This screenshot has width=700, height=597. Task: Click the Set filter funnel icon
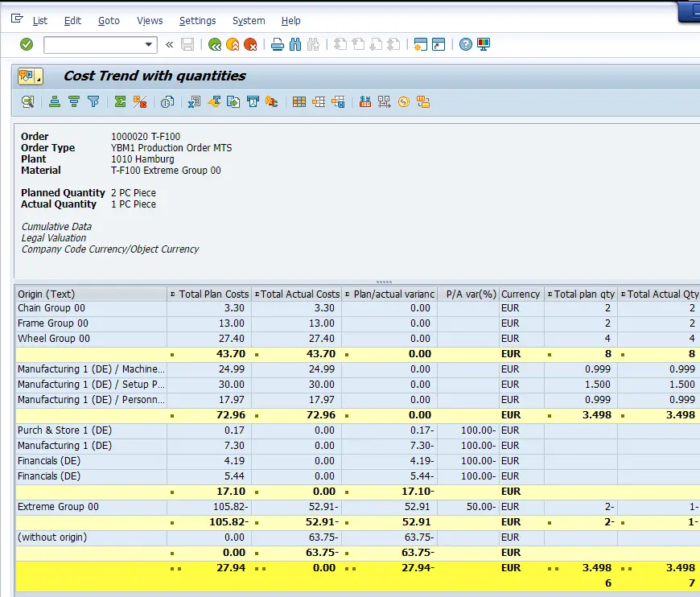point(93,101)
